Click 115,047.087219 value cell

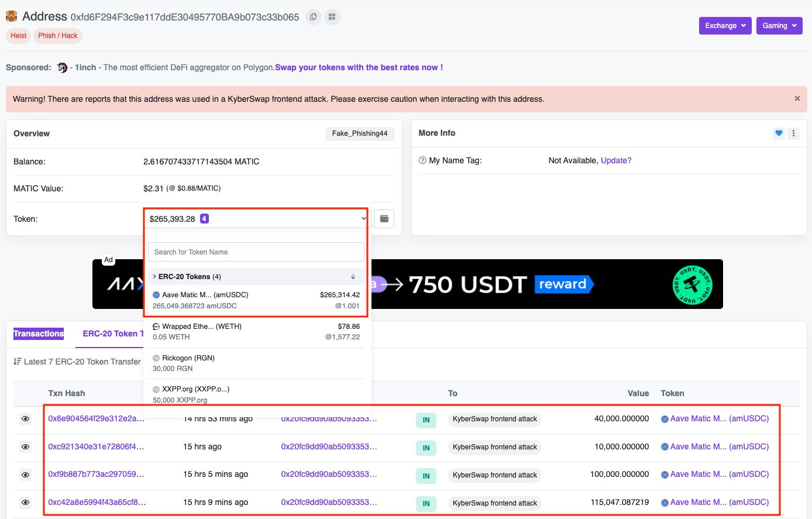click(620, 502)
